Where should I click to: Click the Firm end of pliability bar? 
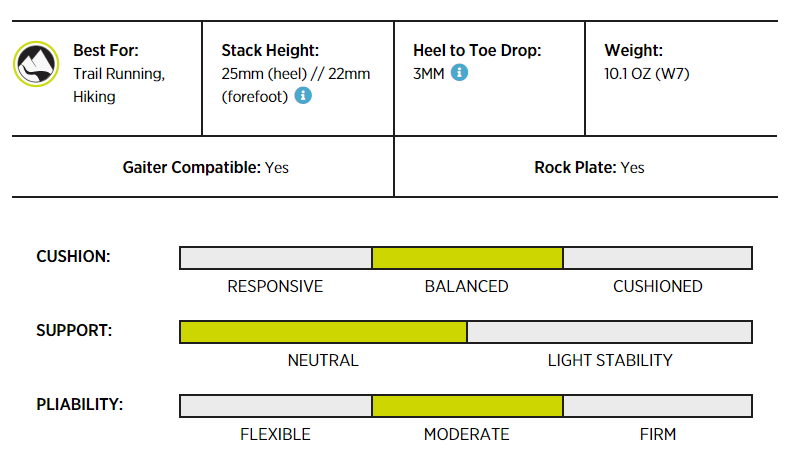tap(657, 406)
